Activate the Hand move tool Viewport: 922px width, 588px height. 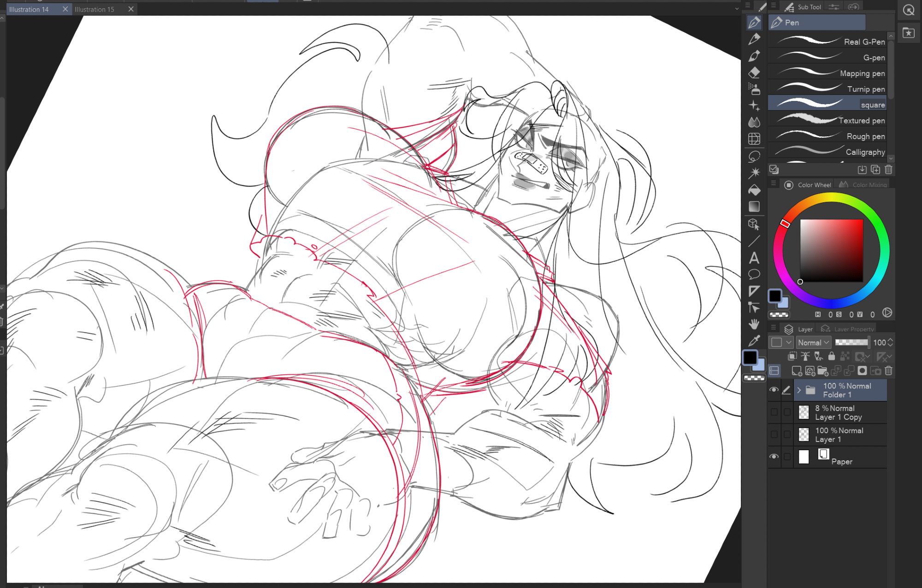pyautogui.click(x=754, y=324)
